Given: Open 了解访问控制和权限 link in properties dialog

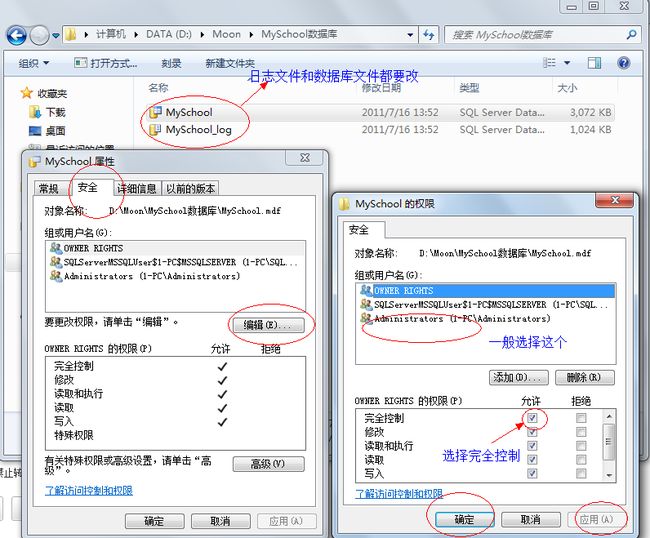Looking at the screenshot, I should (x=89, y=491).
